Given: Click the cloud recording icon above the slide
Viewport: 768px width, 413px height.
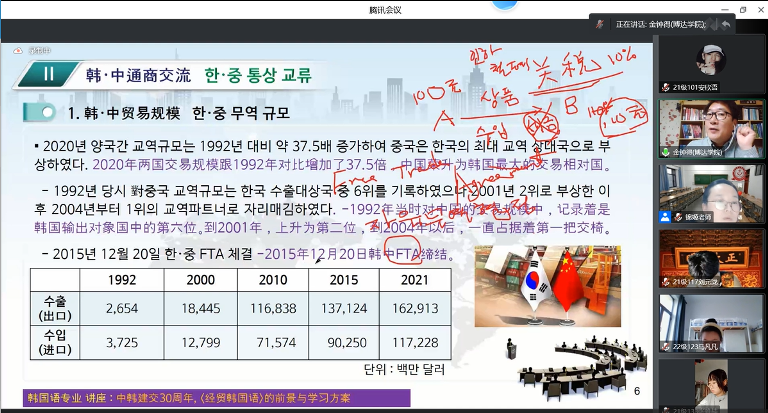Looking at the screenshot, I should [x=18, y=48].
